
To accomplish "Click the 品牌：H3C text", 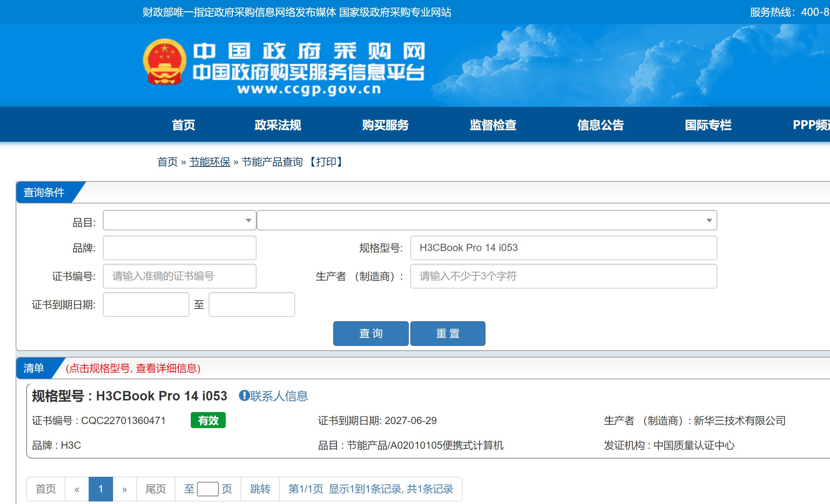I will click(56, 445).
